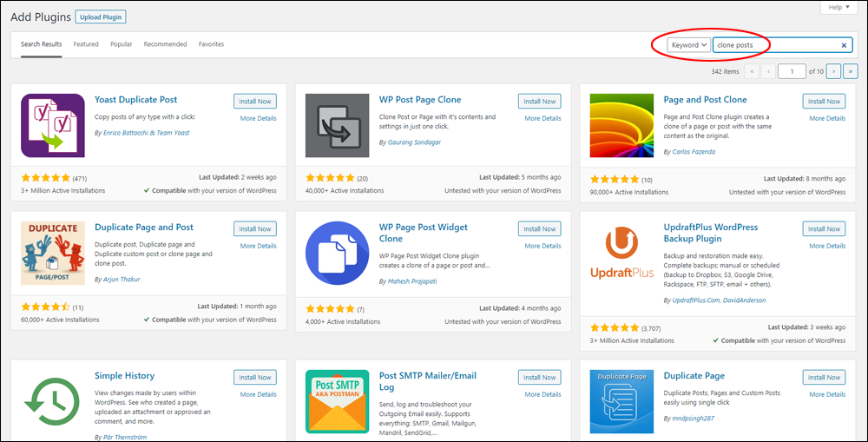Screen dimensions: 868x442
Task: Open author link Gaurang Sondagar
Action: (x=415, y=142)
